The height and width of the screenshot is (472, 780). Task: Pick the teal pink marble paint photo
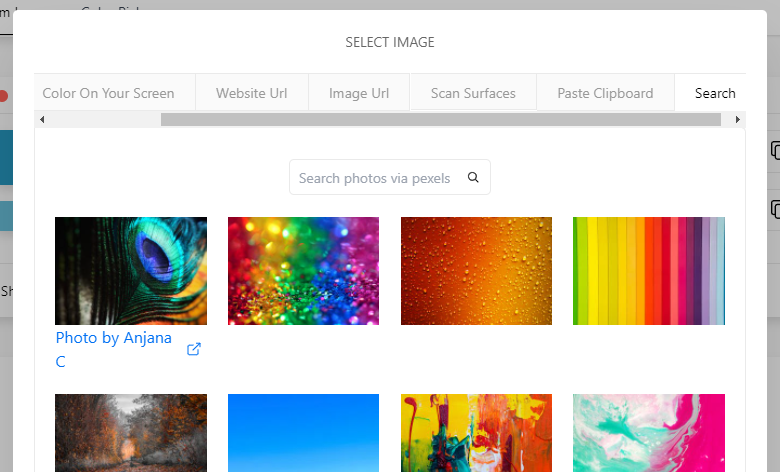649,433
